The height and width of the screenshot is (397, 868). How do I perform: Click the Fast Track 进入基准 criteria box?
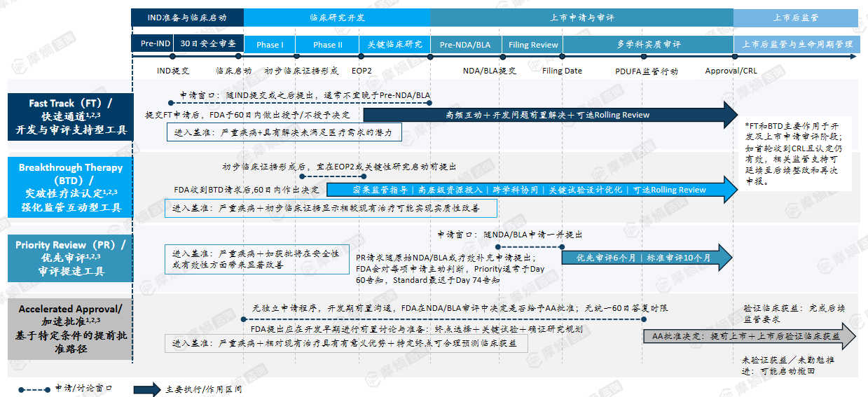tap(284, 132)
